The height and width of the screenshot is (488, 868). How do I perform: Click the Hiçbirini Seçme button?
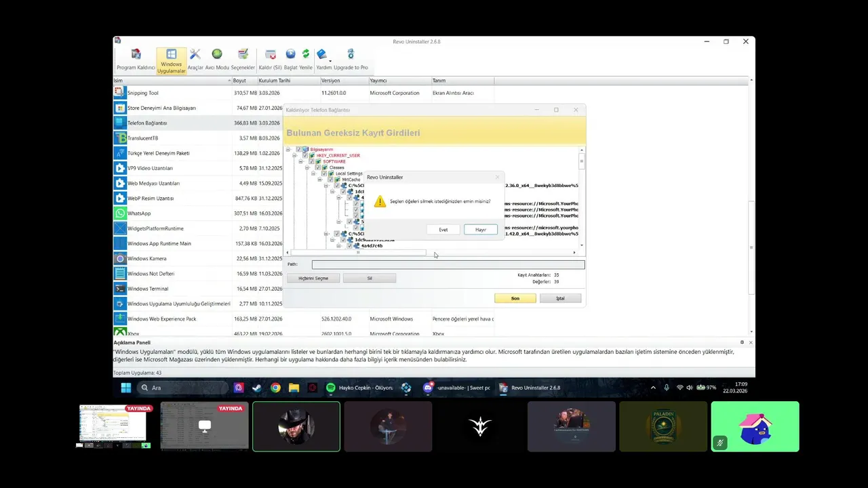point(313,278)
